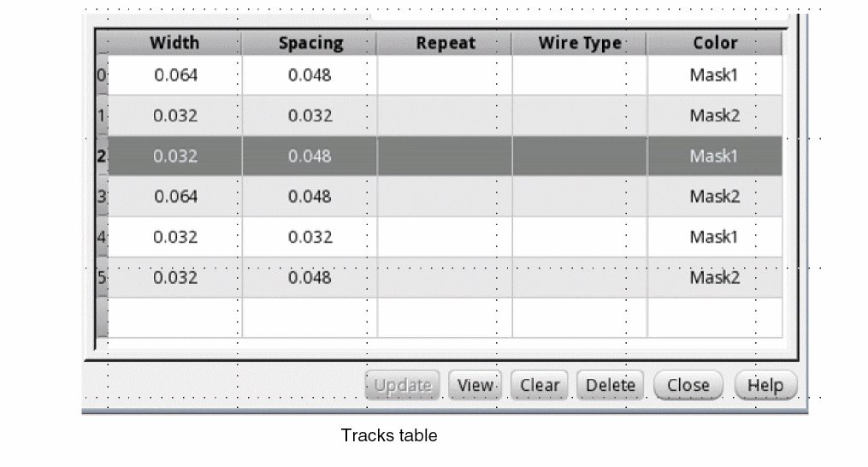
Task: Select the Wire Type column header
Action: click(579, 43)
